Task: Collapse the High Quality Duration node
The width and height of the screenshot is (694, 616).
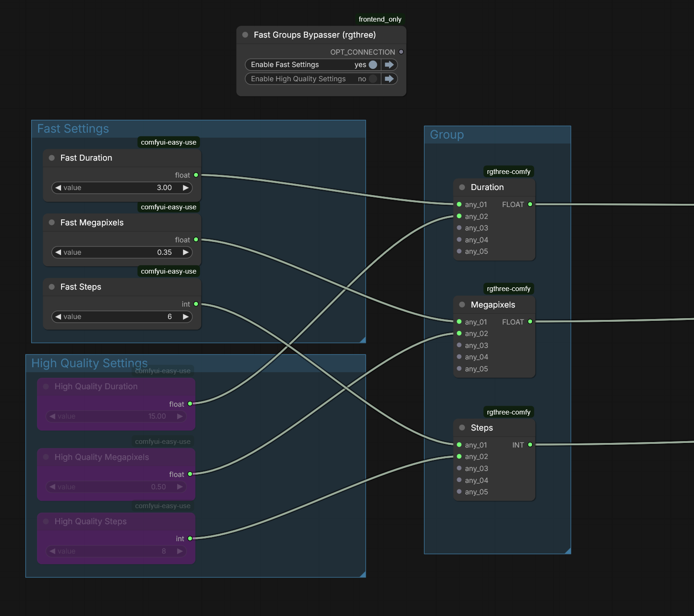Action: 46,386
